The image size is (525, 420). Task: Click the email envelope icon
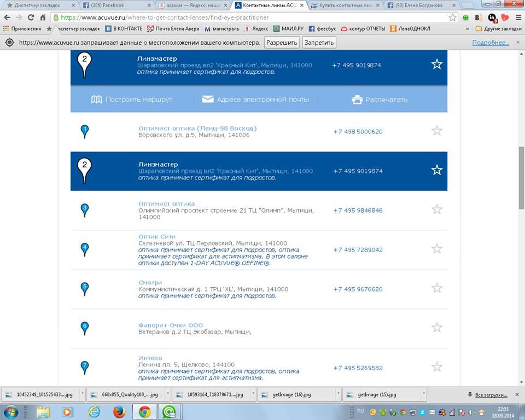click(208, 100)
